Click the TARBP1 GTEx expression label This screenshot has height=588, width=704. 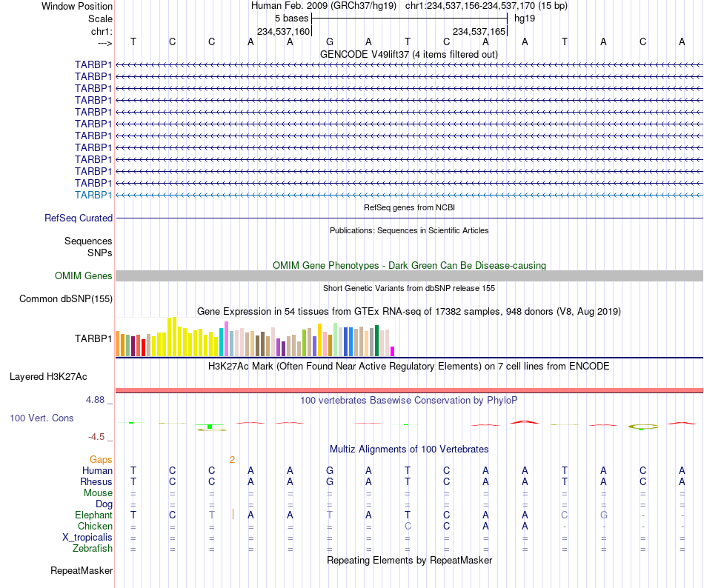(93, 338)
